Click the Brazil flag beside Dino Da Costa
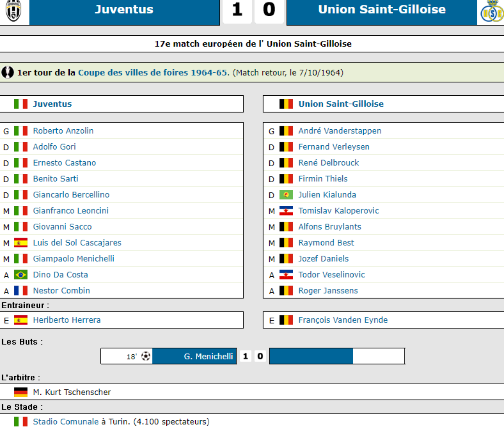 coord(21,275)
